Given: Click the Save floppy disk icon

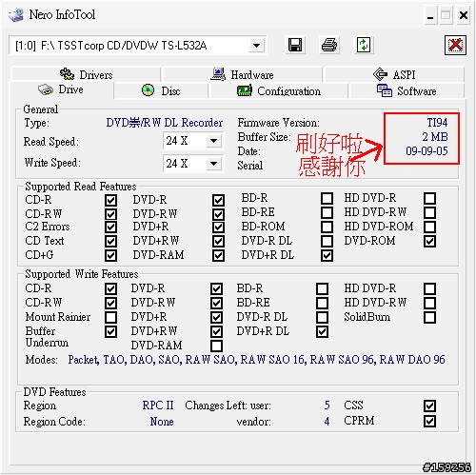Looking at the screenshot, I should [x=295, y=45].
